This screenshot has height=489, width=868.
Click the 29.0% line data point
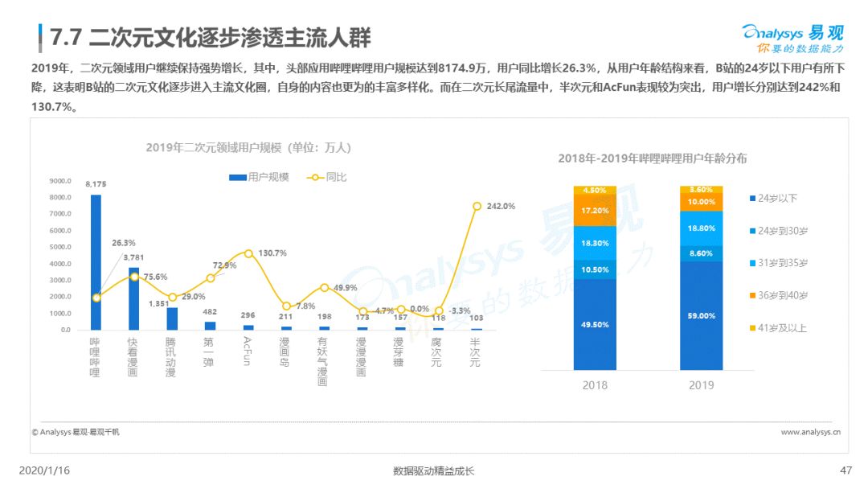coord(172,298)
